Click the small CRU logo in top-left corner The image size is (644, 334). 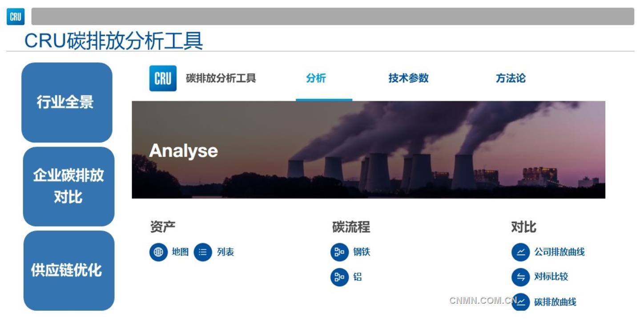[x=16, y=17]
